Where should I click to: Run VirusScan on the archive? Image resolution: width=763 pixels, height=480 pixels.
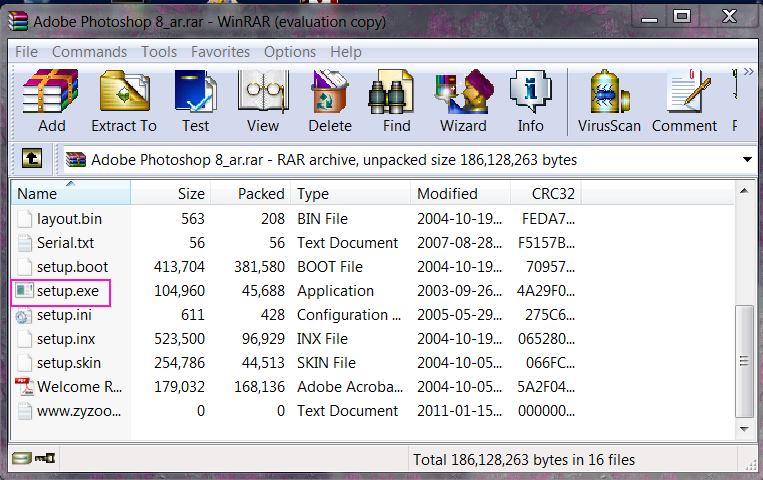[611, 101]
